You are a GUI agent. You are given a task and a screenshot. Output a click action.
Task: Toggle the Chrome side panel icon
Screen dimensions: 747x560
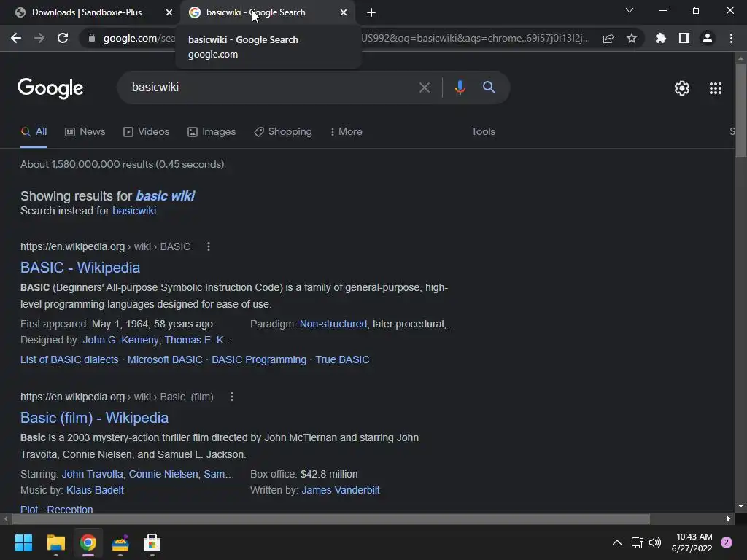(x=684, y=38)
